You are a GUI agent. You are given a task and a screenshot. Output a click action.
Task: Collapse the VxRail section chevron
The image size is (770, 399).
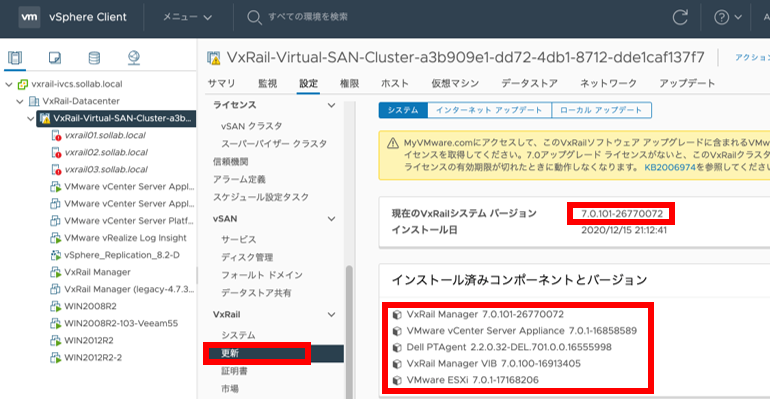(x=331, y=315)
